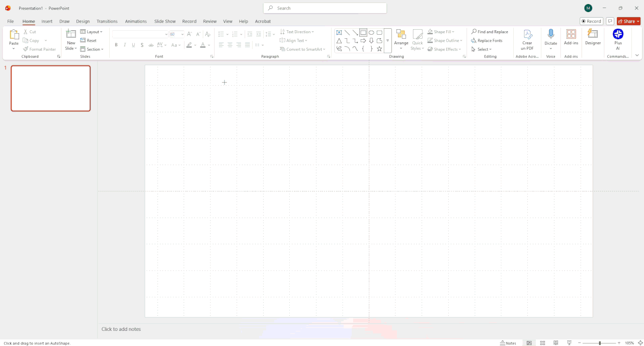The image size is (644, 346).
Task: Fit slide to current window icon
Action: [640, 343]
